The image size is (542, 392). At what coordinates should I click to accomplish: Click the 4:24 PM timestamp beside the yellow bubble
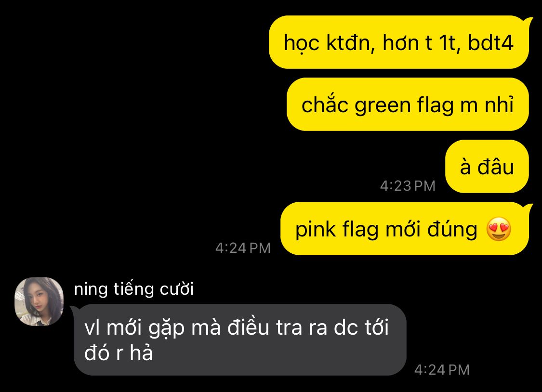click(x=243, y=248)
